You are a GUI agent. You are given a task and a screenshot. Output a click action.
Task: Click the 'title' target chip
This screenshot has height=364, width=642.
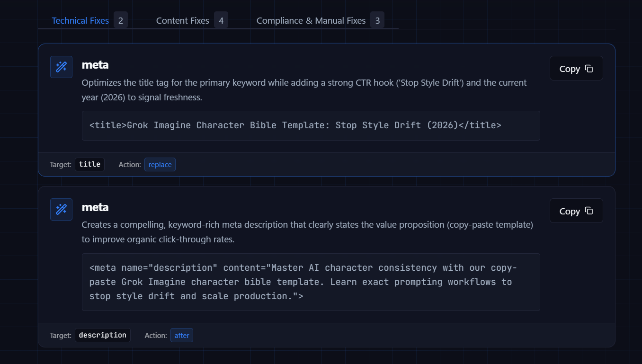pyautogui.click(x=89, y=164)
